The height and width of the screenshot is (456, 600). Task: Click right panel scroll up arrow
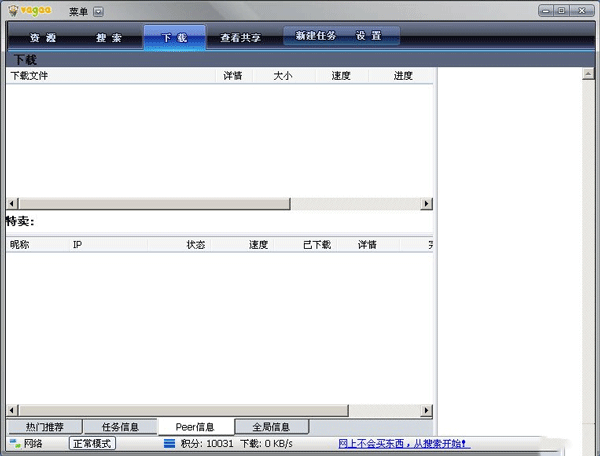click(x=588, y=73)
